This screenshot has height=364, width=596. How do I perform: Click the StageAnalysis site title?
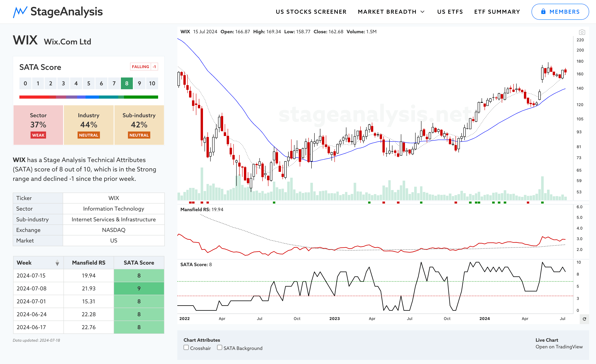(67, 12)
